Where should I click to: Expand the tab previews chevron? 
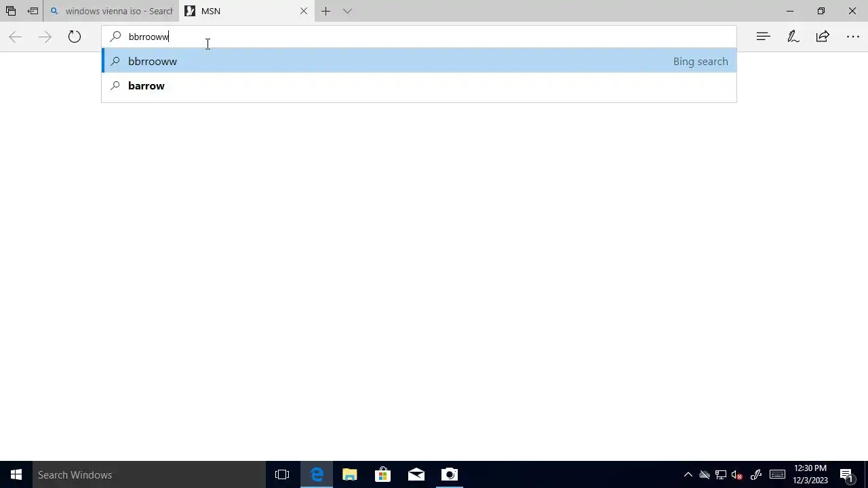pyautogui.click(x=347, y=11)
